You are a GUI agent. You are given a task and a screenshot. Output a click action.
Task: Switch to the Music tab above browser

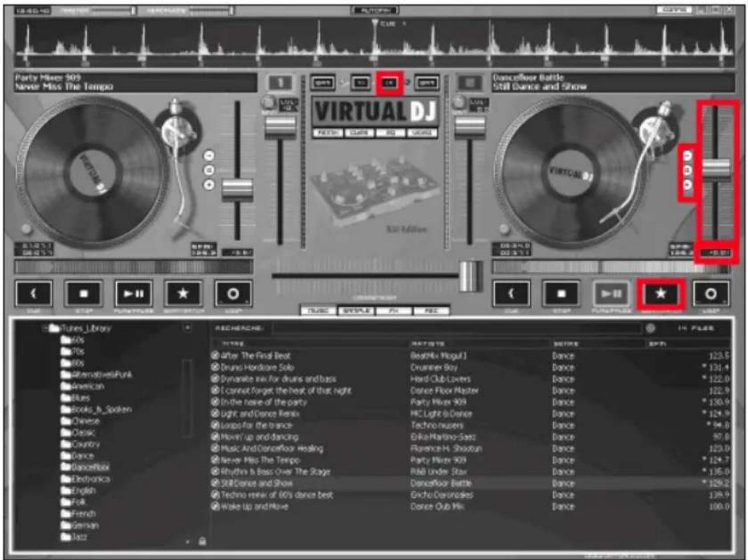click(x=319, y=311)
